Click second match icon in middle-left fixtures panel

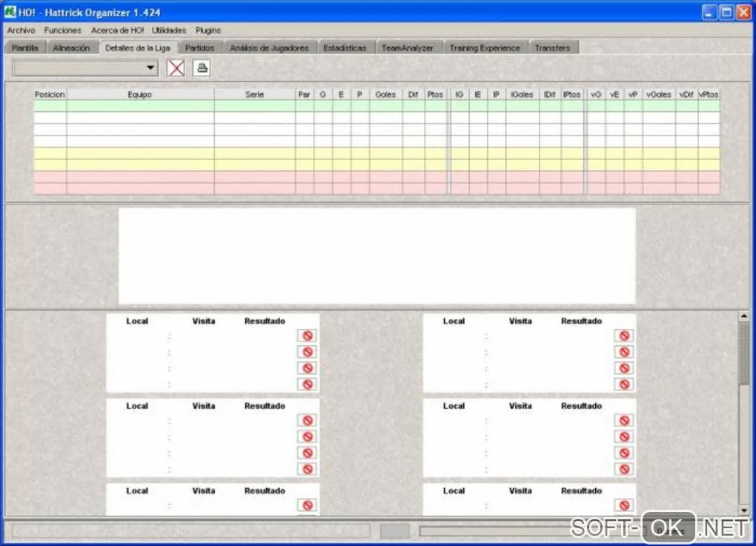[307, 436]
